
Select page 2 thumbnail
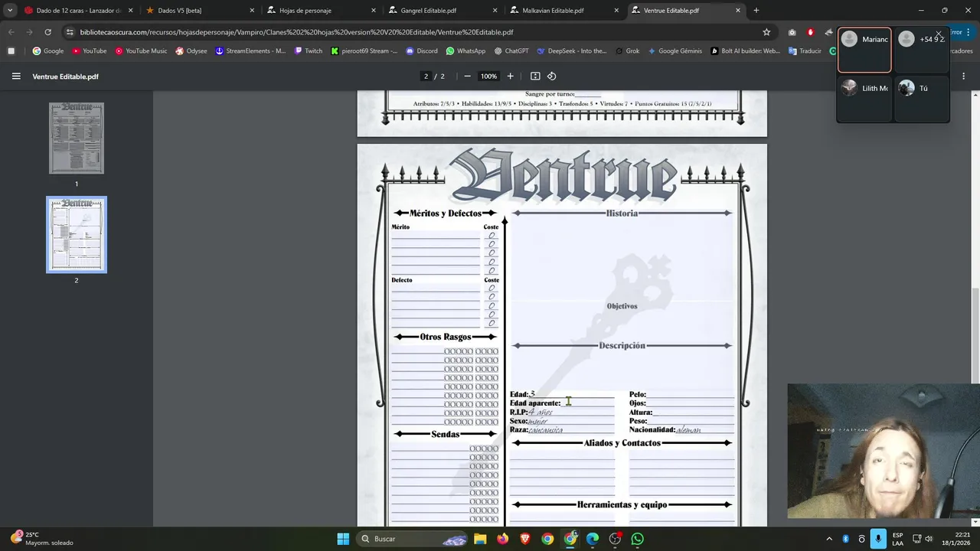click(77, 235)
